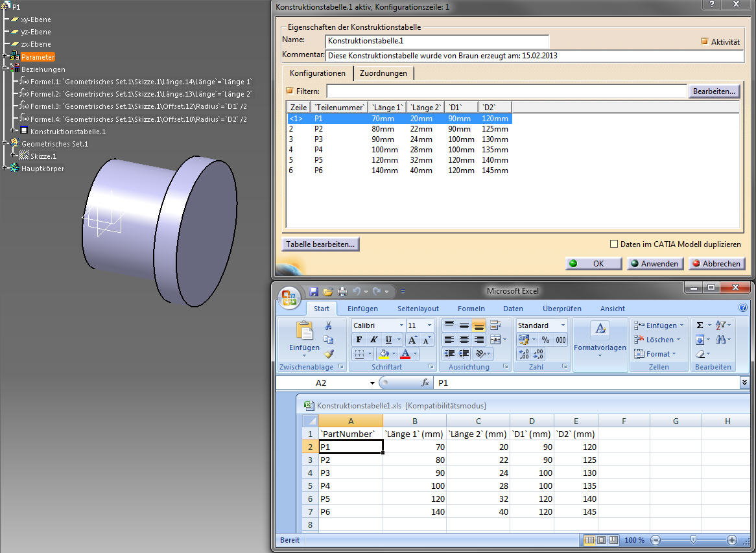Viewport: 756px width, 553px height.
Task: Open the Calibri font name dropdown
Action: [x=401, y=325]
